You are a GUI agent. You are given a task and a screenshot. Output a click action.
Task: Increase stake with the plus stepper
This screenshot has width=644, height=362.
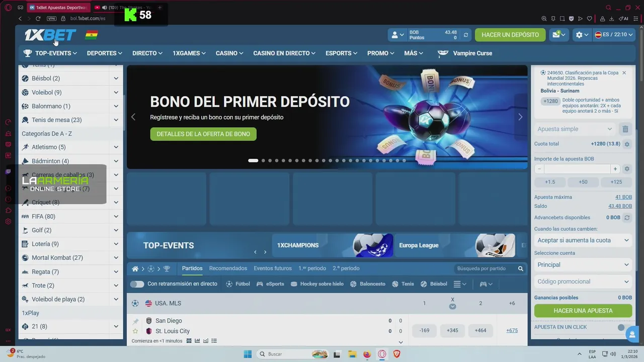coord(615,169)
